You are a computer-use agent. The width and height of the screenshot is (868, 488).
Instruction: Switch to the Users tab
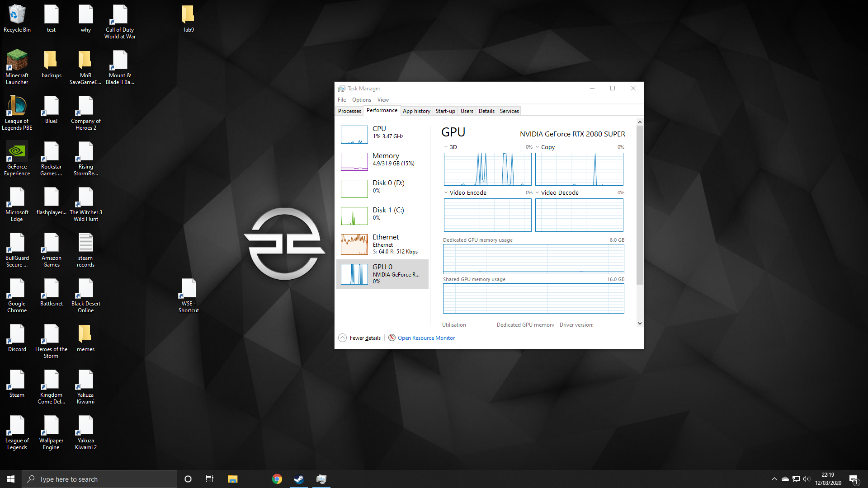pos(467,111)
